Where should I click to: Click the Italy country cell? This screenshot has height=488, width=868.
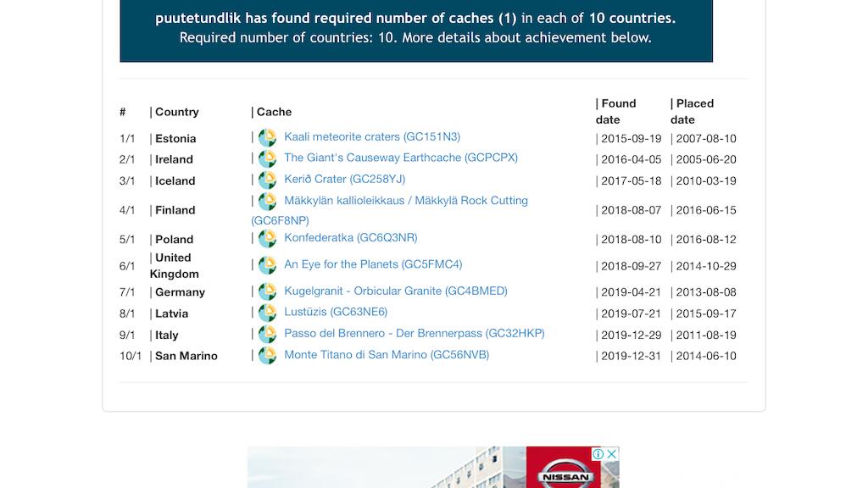coord(167,335)
